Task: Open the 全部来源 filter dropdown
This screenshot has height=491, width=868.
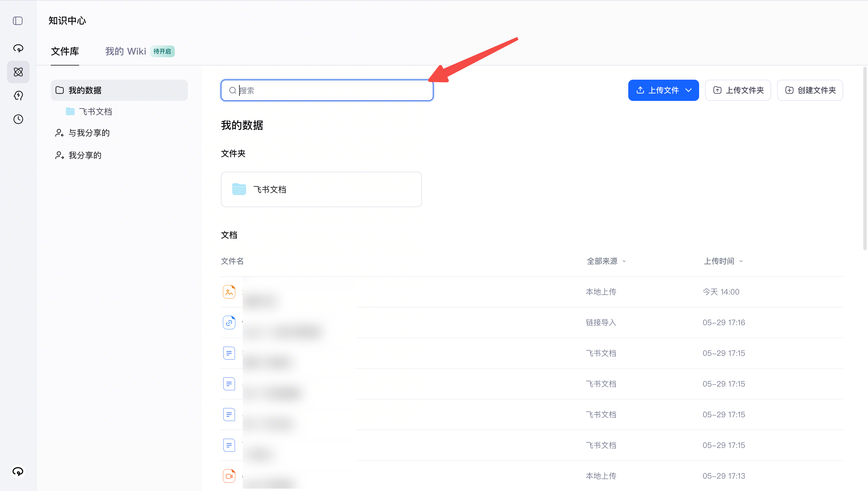Action: click(606, 261)
